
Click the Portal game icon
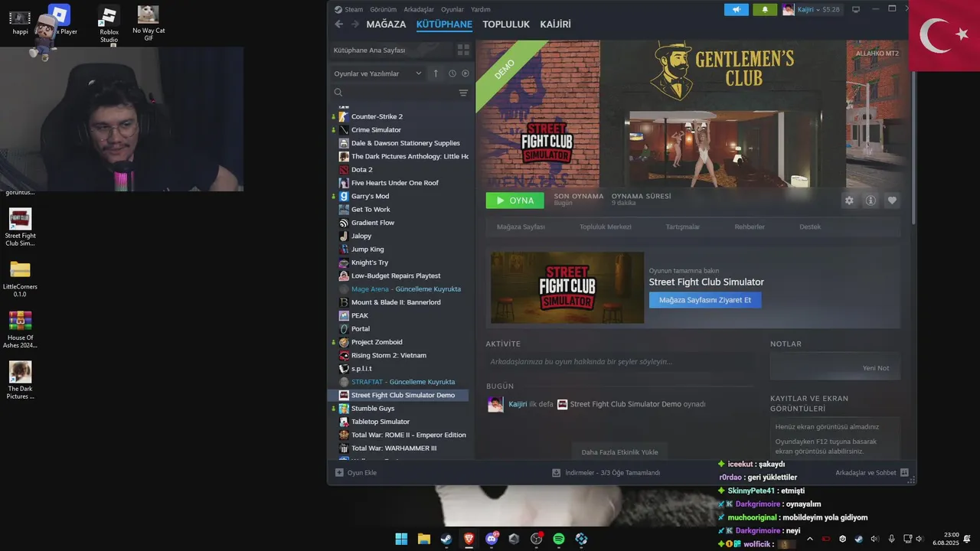(344, 329)
